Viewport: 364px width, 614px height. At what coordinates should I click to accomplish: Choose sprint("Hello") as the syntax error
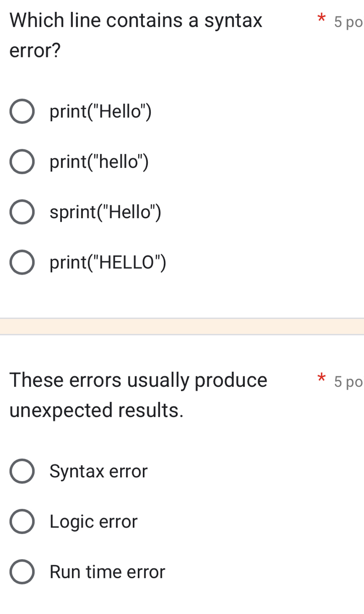coord(22,212)
